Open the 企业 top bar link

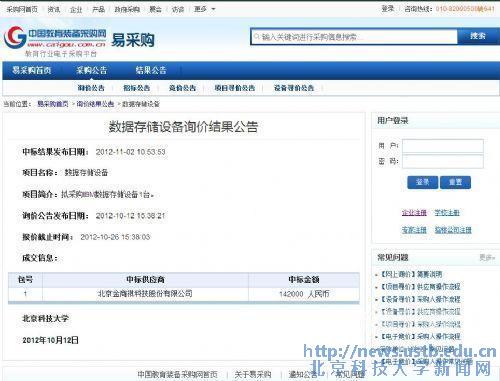(76, 9)
